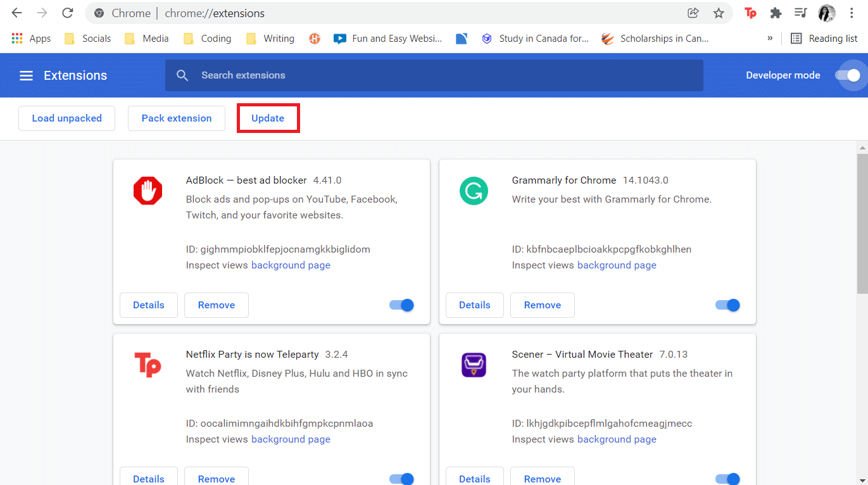Open Study in Canada for... bookmark

point(535,39)
